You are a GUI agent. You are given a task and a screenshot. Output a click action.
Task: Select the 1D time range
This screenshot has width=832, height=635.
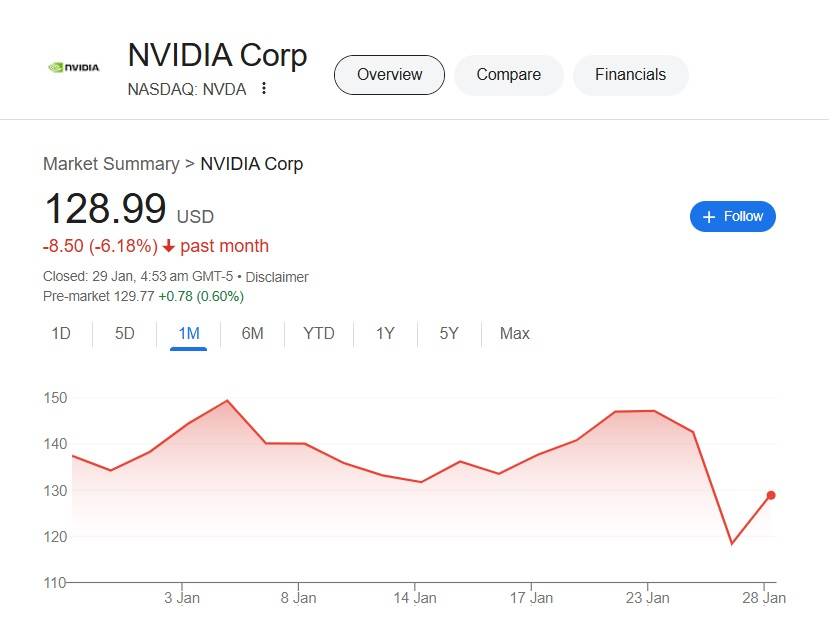[x=61, y=334]
